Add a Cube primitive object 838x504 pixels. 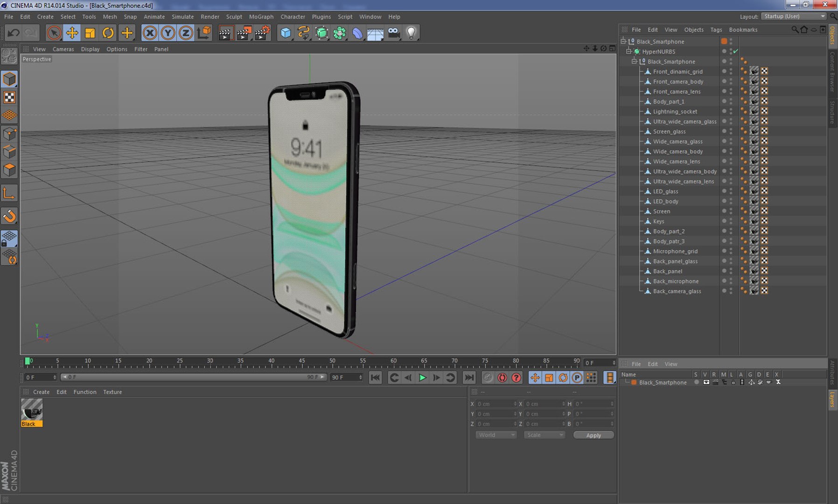(286, 33)
